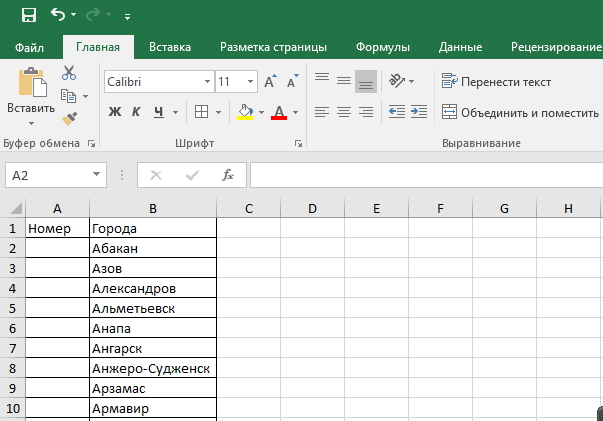Open Буфер обмена dialog launcher
The width and height of the screenshot is (603, 421).
click(92, 143)
